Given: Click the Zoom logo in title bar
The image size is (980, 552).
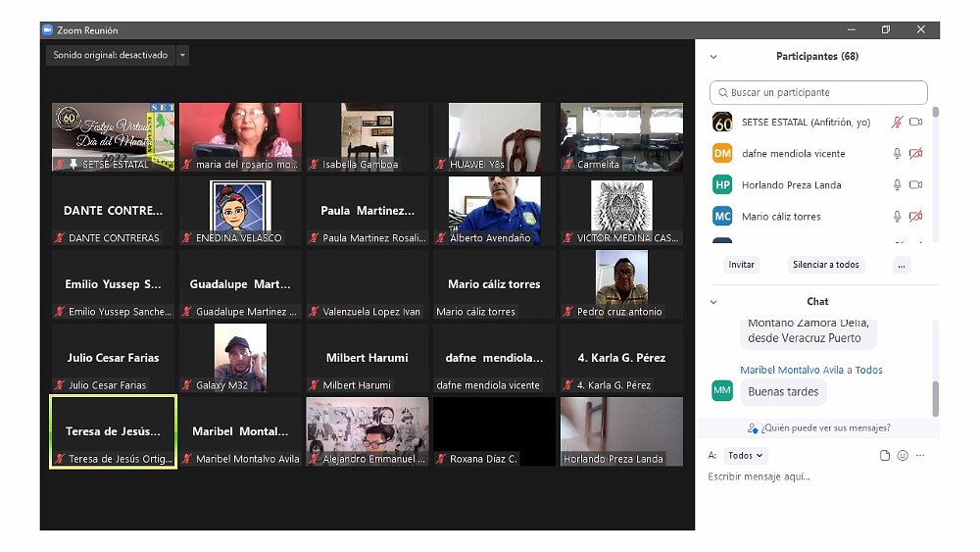Looking at the screenshot, I should click(x=47, y=30).
